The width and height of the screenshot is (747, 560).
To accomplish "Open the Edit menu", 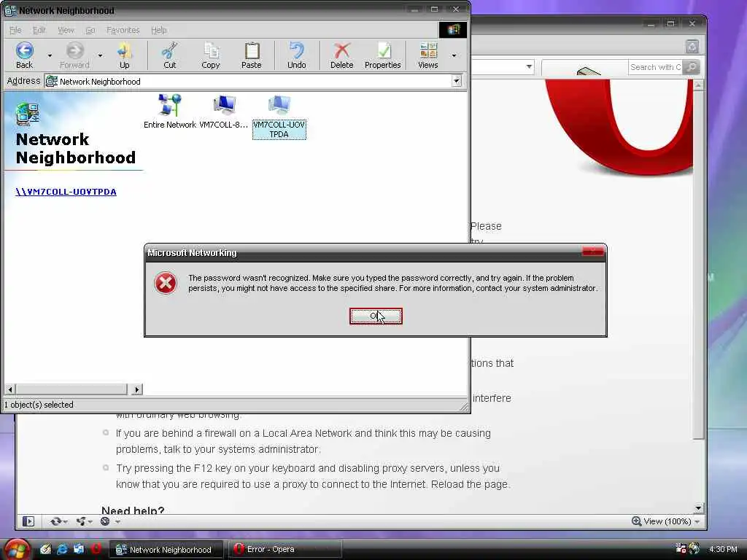I will 39,30.
